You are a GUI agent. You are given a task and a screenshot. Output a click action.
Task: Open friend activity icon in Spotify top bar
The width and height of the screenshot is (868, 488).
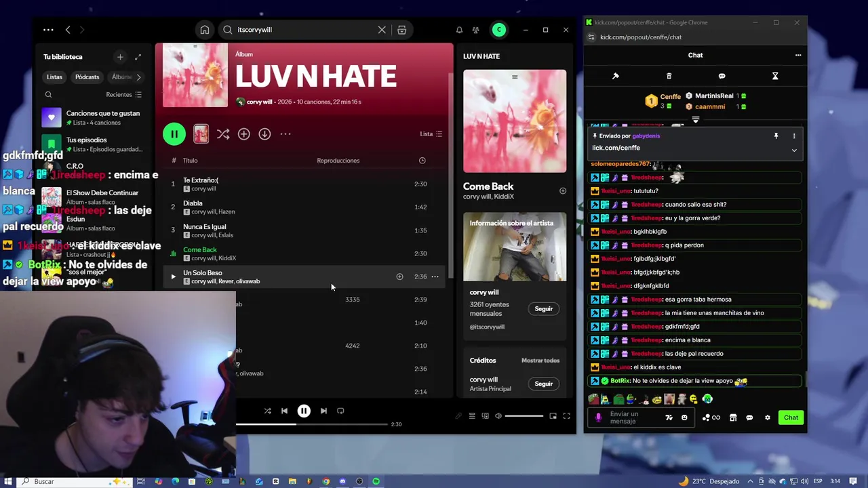pyautogui.click(x=475, y=30)
